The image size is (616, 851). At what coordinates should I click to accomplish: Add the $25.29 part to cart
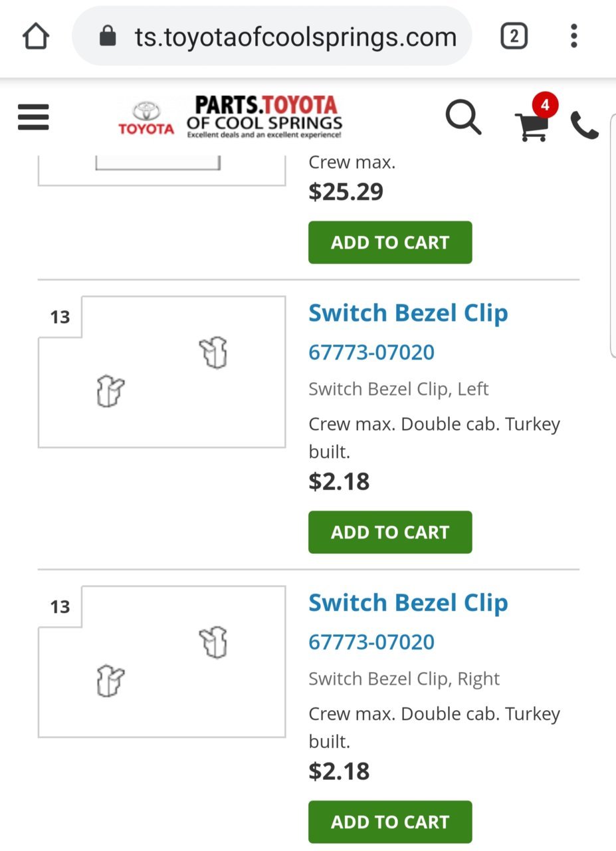390,242
